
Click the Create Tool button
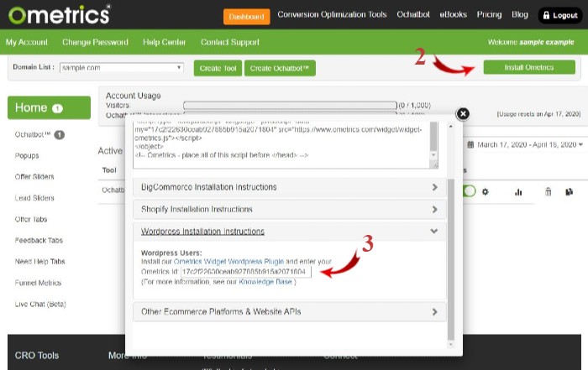[218, 68]
